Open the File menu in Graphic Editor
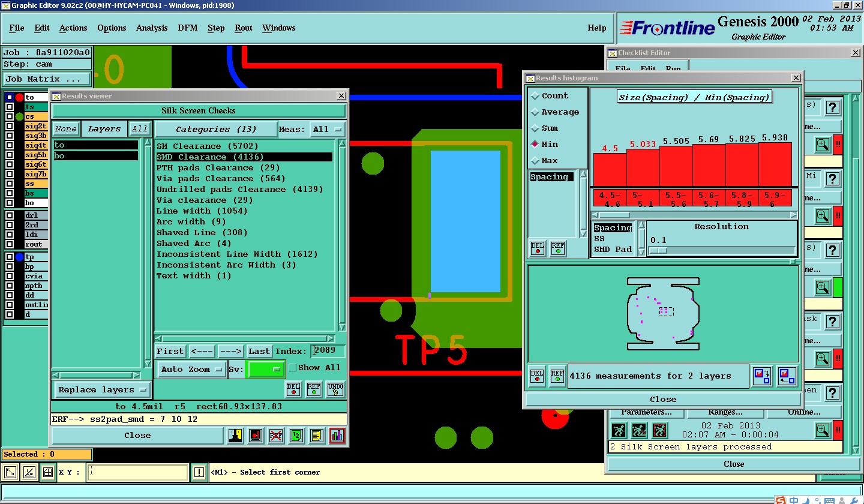The height and width of the screenshot is (504, 864). coord(17,28)
